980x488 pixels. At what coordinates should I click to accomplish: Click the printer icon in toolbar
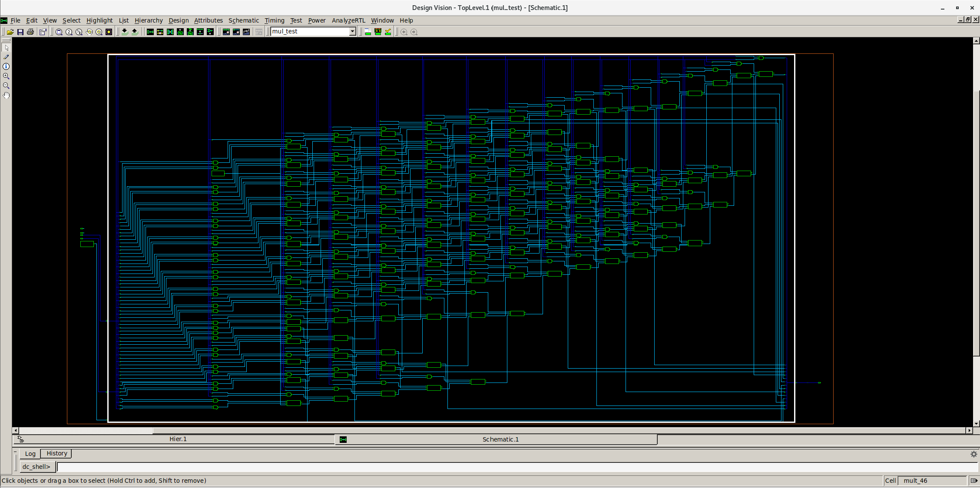point(30,32)
